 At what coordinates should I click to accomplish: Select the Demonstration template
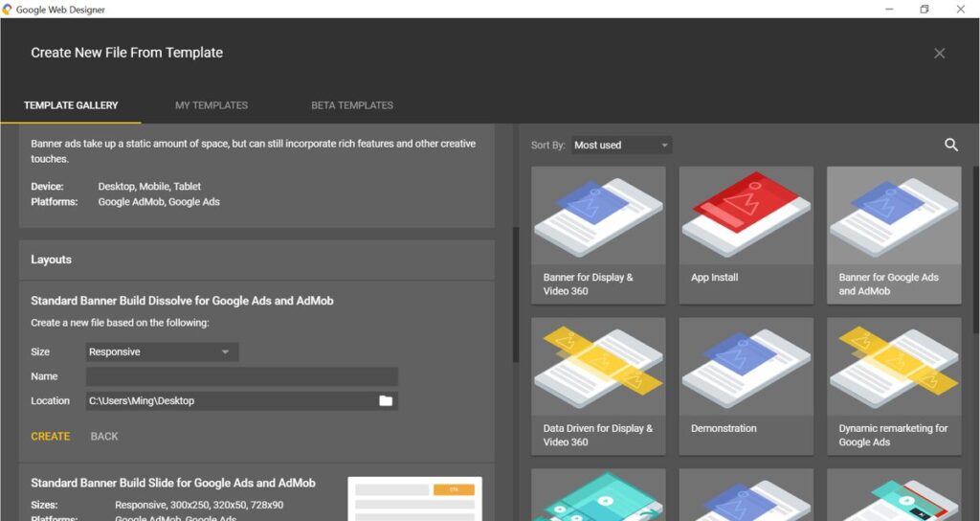tap(746, 387)
